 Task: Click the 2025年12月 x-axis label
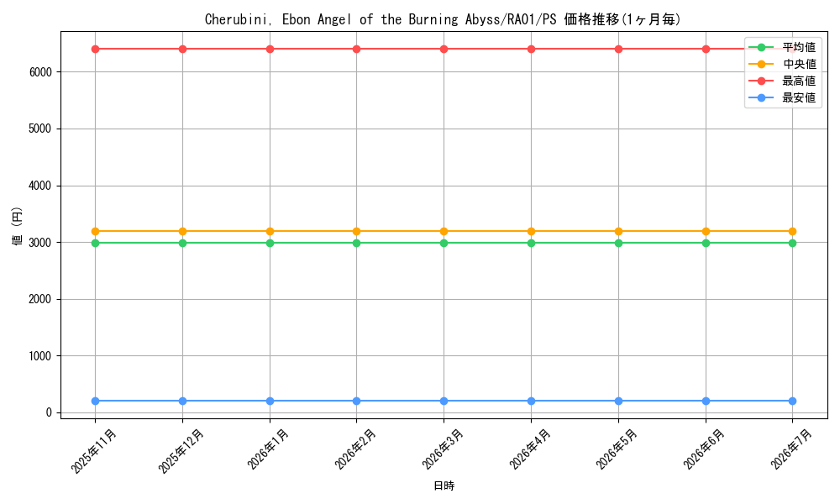tap(181, 451)
